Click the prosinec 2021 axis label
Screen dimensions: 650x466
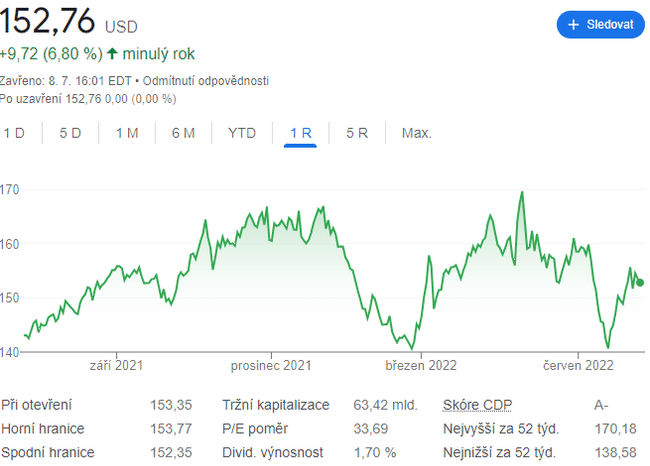coord(269,366)
